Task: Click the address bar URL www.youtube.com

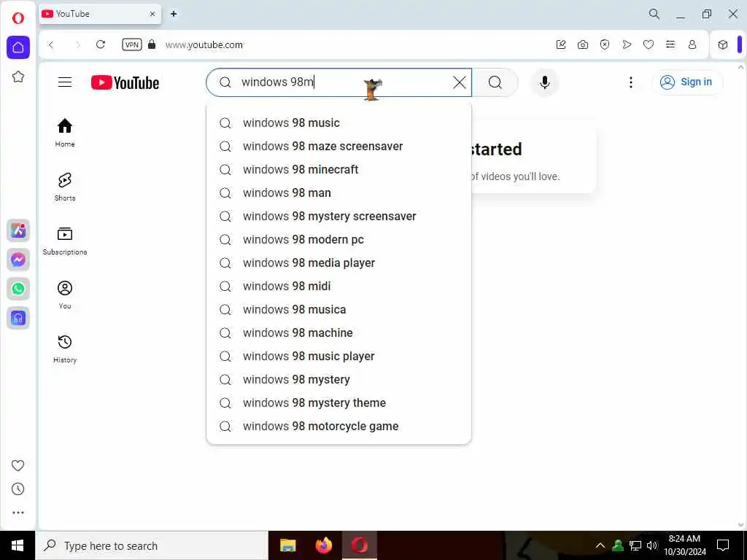Action: 204,44
